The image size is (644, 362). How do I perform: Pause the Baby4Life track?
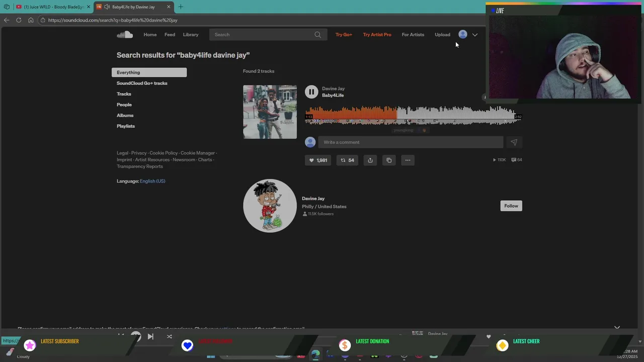coord(311,92)
